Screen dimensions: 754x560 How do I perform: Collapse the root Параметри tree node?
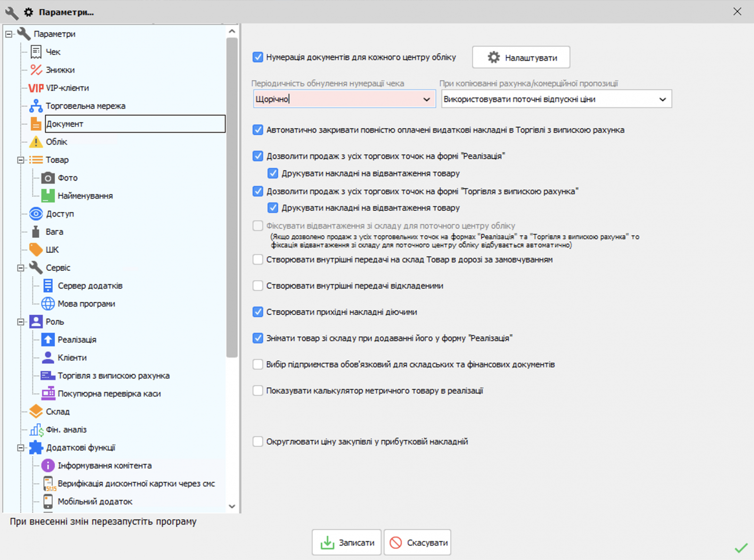pos(8,34)
